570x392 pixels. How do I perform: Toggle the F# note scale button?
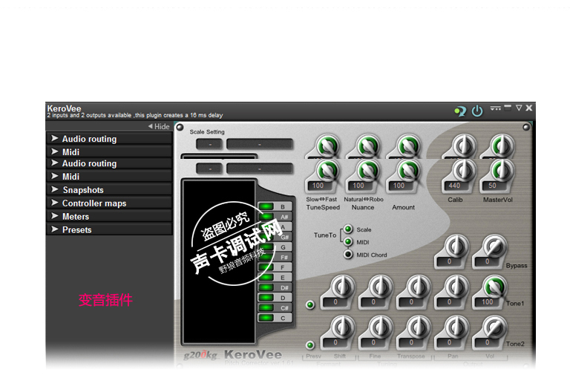(x=275, y=257)
